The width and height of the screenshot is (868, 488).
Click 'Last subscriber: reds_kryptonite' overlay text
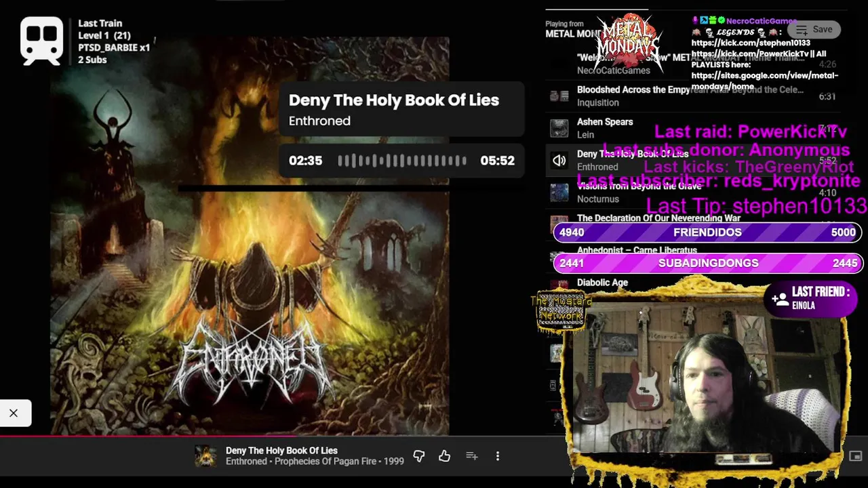(x=718, y=182)
